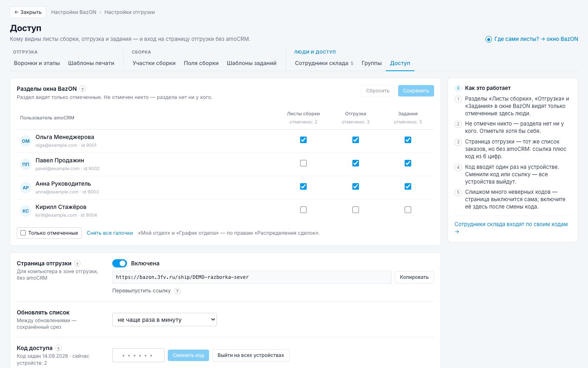Check Задания for Кирилл Стажёров
The image size is (588, 368).
pyautogui.click(x=408, y=210)
